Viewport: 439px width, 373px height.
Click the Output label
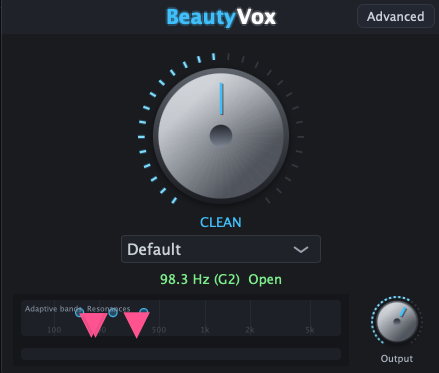pyautogui.click(x=397, y=359)
